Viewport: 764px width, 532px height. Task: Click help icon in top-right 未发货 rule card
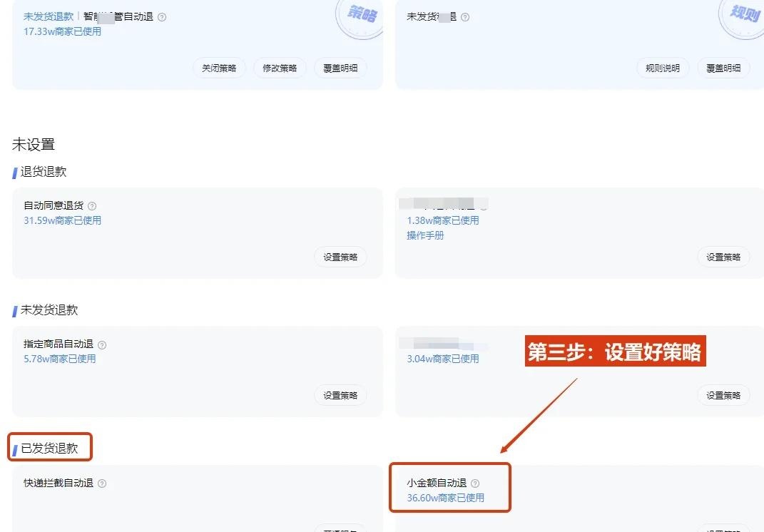(x=465, y=17)
